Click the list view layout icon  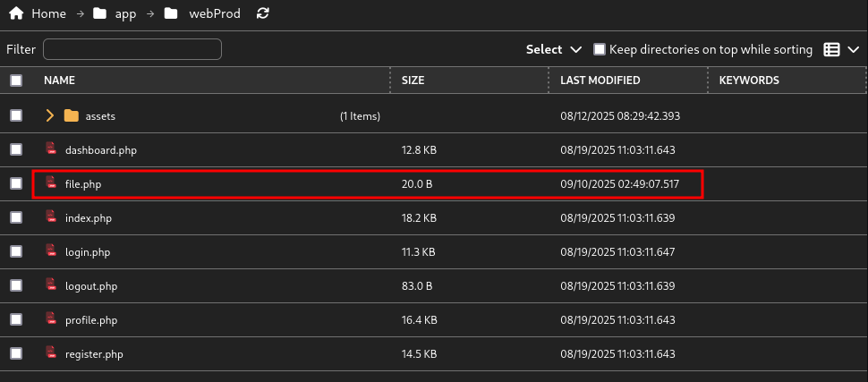tap(831, 50)
